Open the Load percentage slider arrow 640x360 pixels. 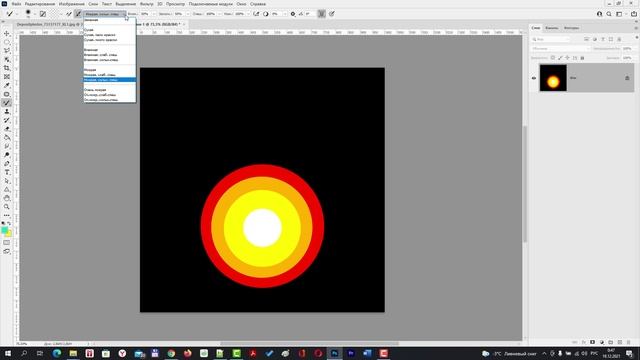(187, 14)
